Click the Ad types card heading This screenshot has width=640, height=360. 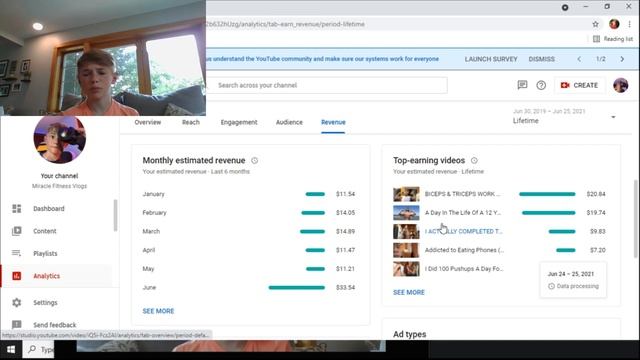point(409,334)
